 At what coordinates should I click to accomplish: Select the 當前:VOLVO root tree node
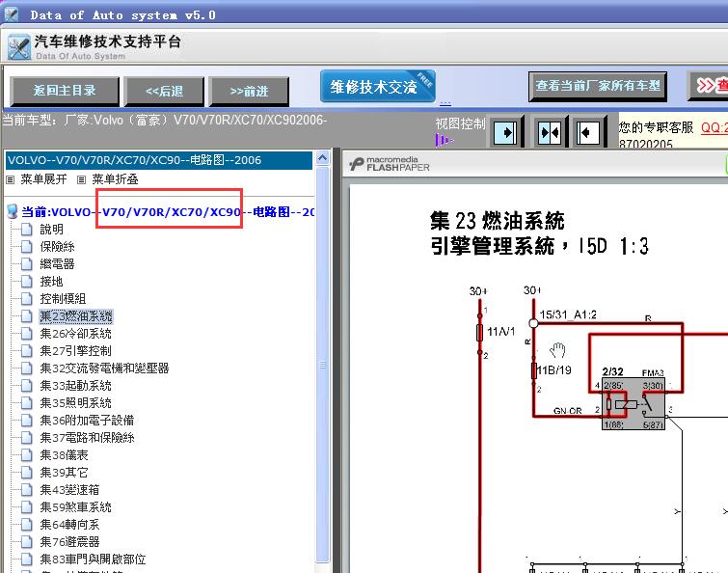(x=168, y=212)
